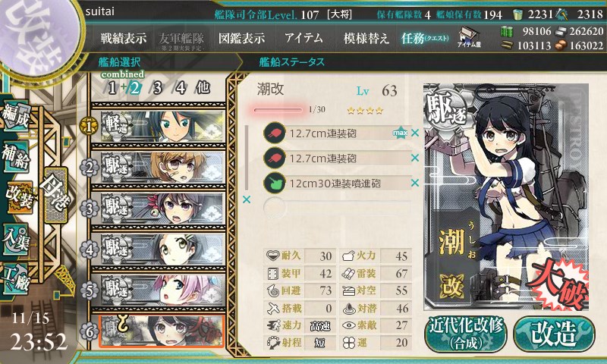Viewport: 607px width, 364px height.
Task: Open the 戦績表示 records menu
Action: point(124,38)
